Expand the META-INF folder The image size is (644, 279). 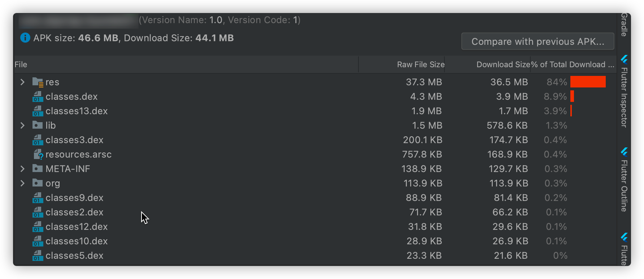point(22,169)
